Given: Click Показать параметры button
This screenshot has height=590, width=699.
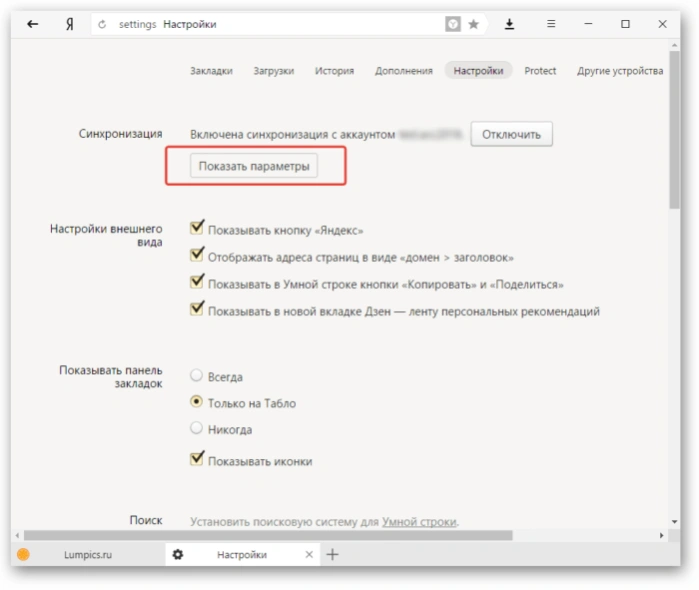Looking at the screenshot, I should coord(254,166).
